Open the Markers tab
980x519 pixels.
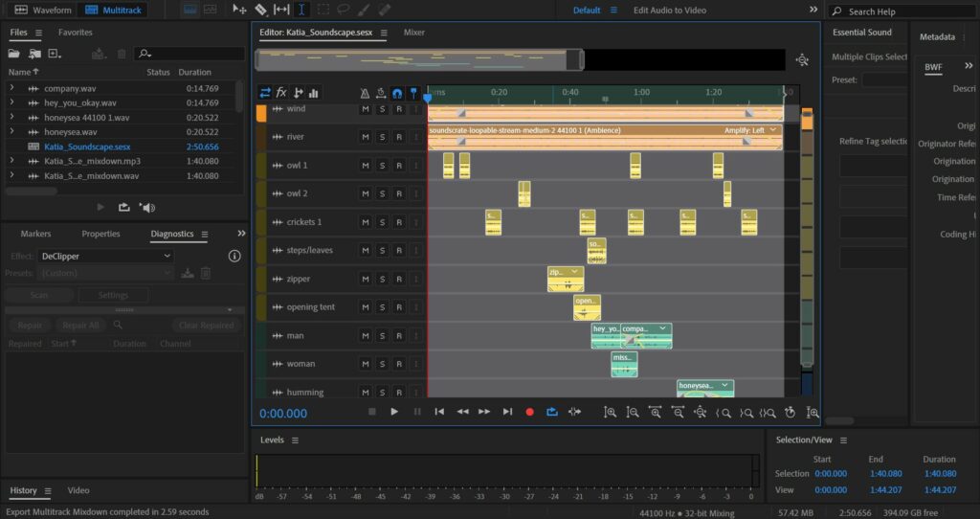point(36,234)
